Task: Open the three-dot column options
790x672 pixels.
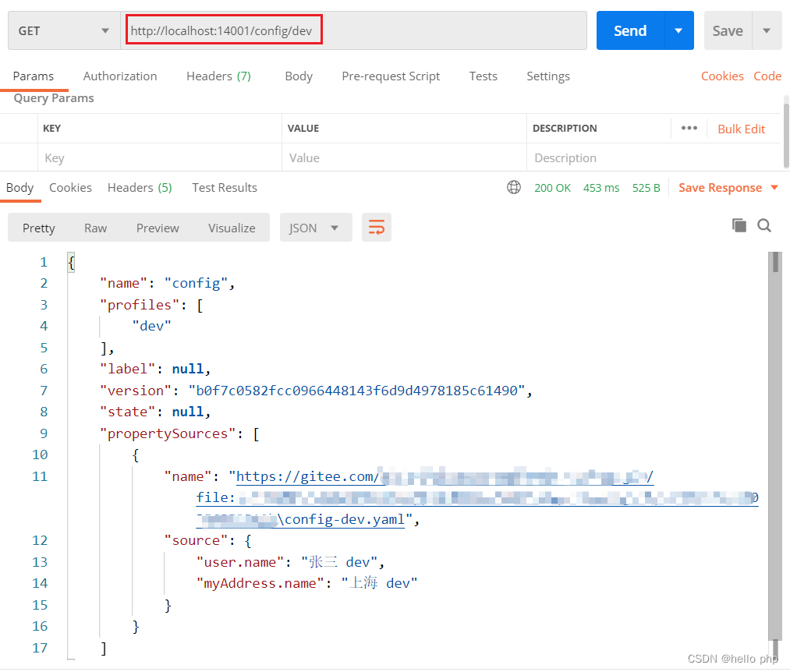Action: [x=689, y=128]
